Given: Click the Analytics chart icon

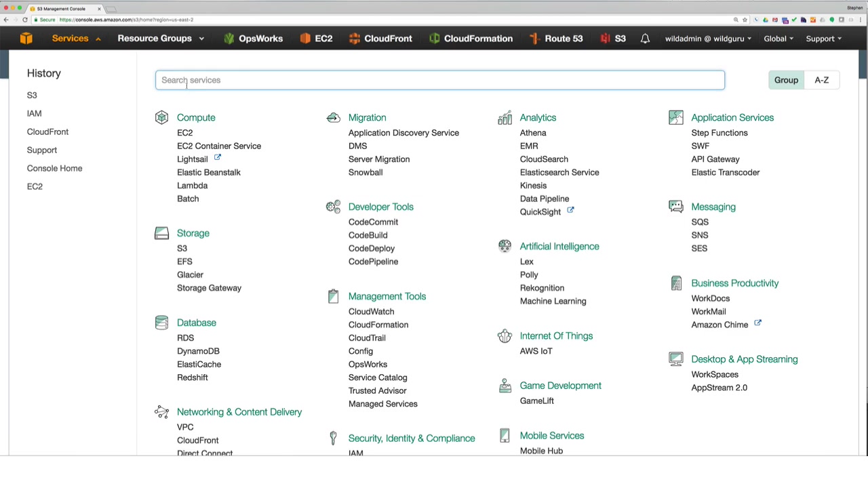Looking at the screenshot, I should [x=505, y=118].
